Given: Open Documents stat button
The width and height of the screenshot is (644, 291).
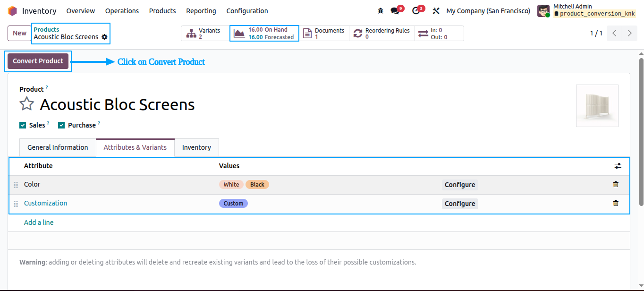Looking at the screenshot, I should coord(324,34).
